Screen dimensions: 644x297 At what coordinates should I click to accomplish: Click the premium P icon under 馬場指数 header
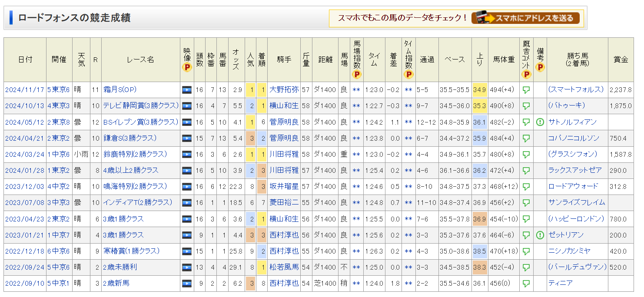coord(357,74)
